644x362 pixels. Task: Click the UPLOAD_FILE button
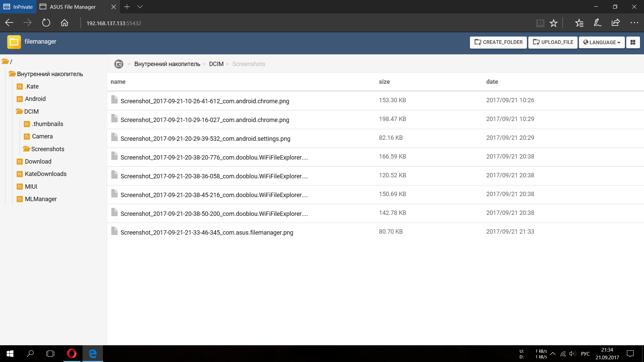[553, 42]
